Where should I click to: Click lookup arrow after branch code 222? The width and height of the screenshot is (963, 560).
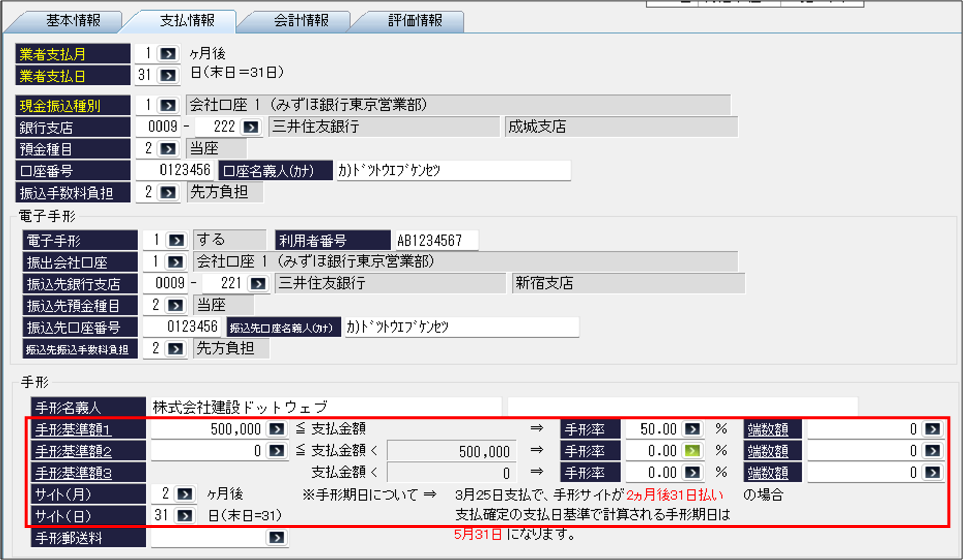251,127
